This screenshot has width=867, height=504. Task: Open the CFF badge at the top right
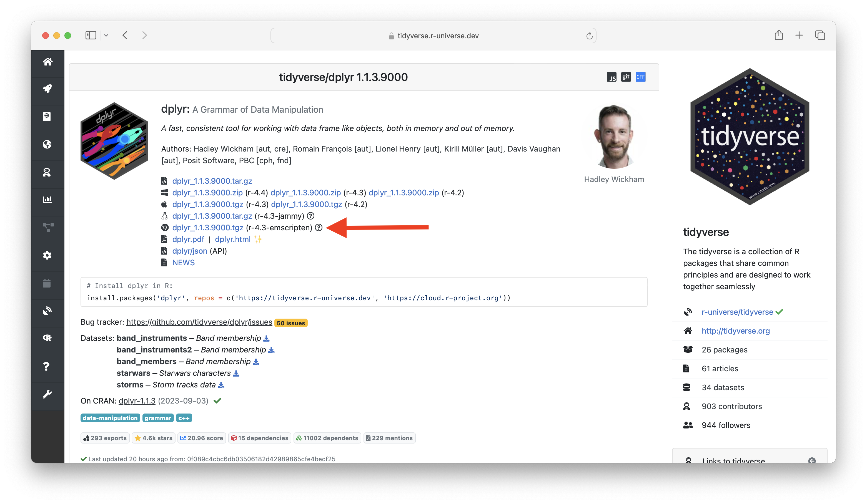pyautogui.click(x=640, y=77)
